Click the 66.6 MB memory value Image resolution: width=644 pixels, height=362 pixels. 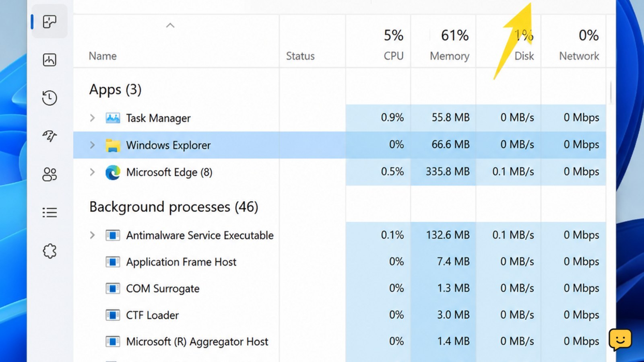coord(450,144)
